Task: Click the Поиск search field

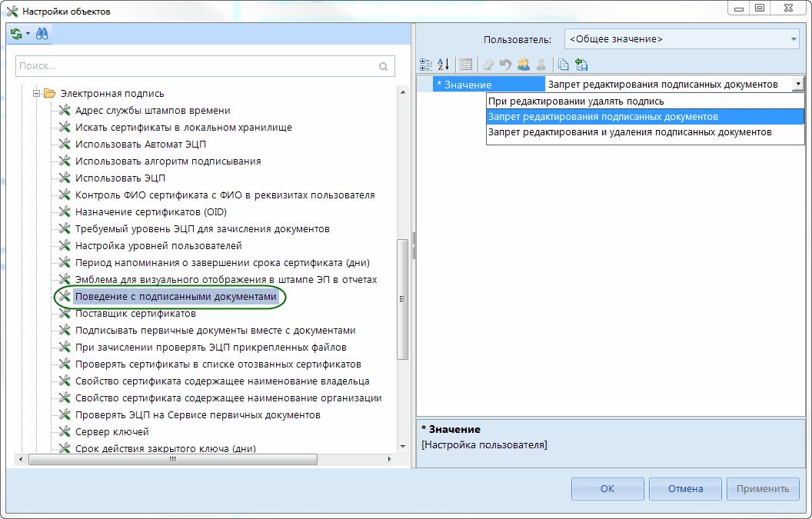Action: pos(196,66)
